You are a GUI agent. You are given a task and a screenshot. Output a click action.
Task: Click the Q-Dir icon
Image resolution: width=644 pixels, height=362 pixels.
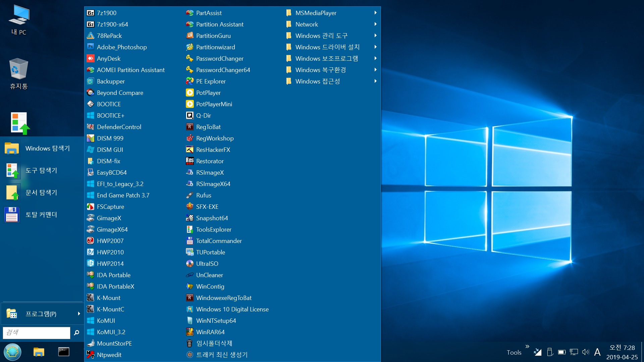click(190, 116)
